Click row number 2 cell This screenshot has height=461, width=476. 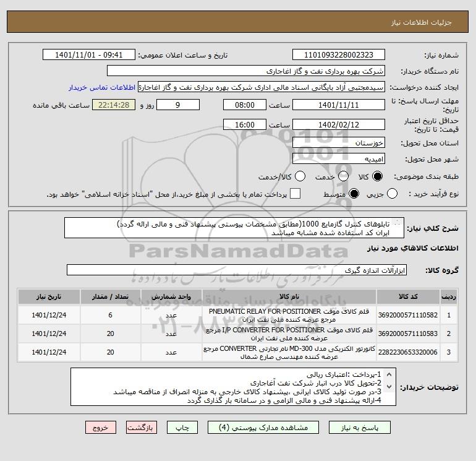point(449,334)
